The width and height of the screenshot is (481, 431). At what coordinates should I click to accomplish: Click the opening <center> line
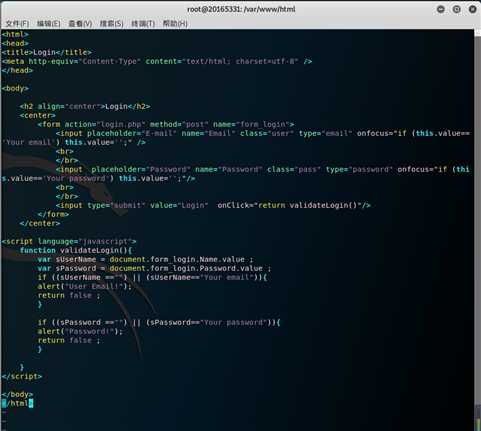[38, 115]
